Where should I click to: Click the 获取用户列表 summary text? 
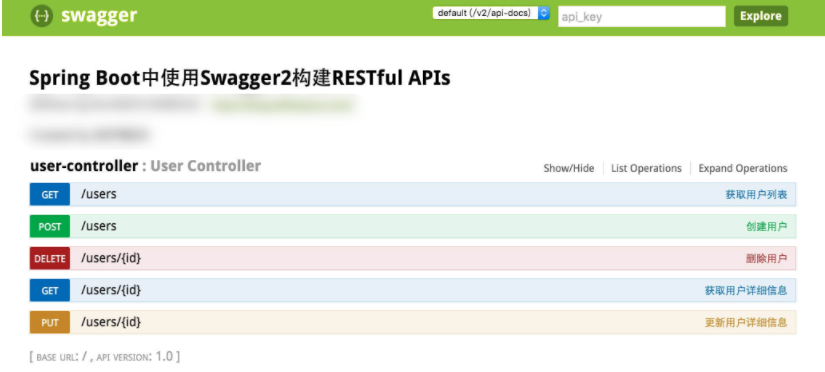coord(757,195)
